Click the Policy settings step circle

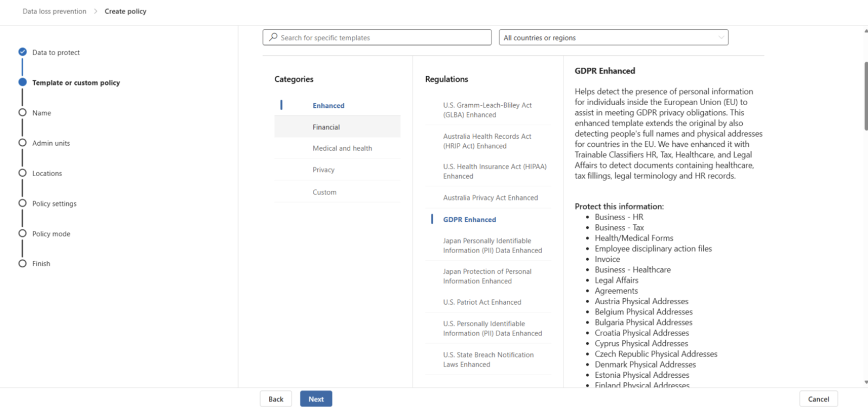pyautogui.click(x=22, y=203)
